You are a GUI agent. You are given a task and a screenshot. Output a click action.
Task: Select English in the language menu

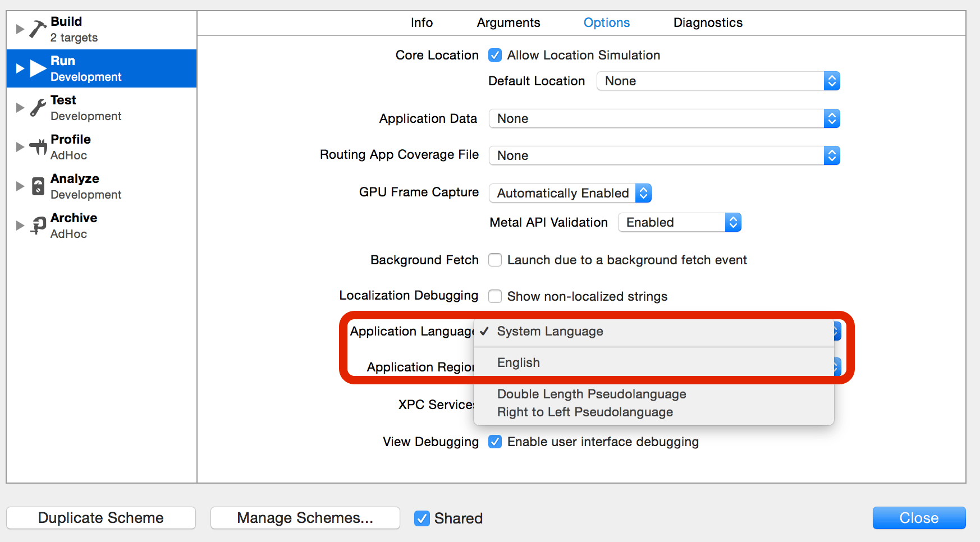[518, 362]
